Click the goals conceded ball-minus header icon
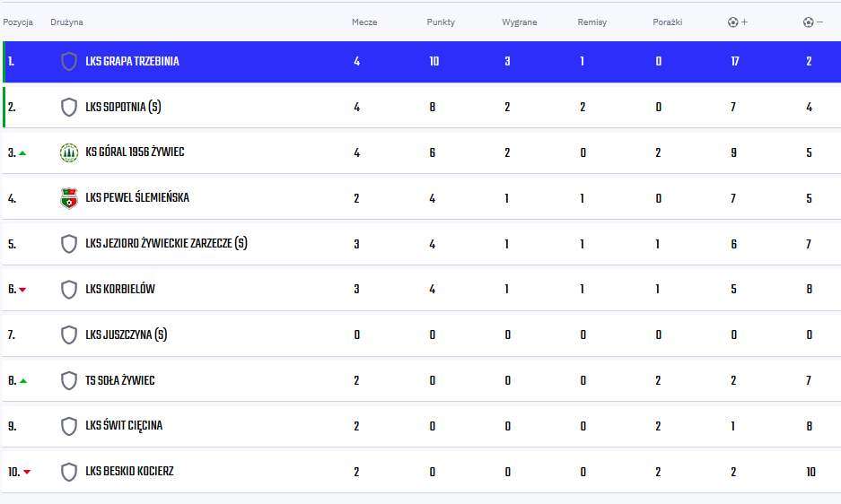This screenshot has height=504, width=841. (813, 22)
